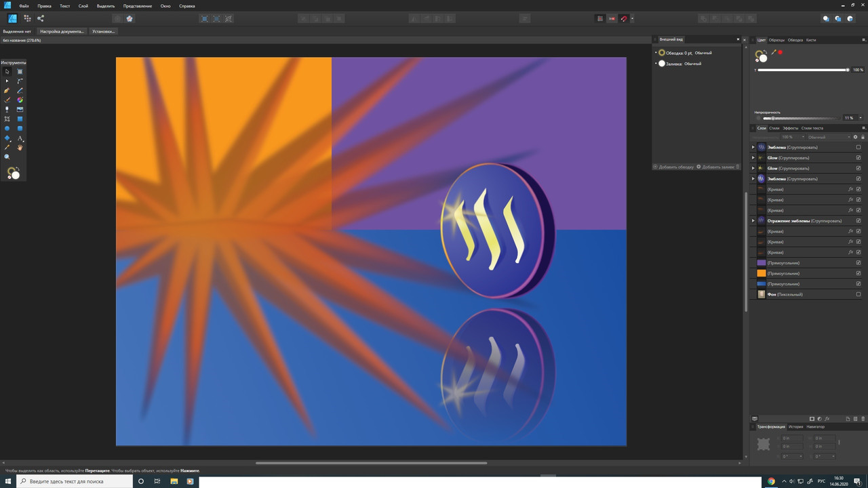Select the View hand tool
Screen dimensions: 868x488
tap(20, 147)
